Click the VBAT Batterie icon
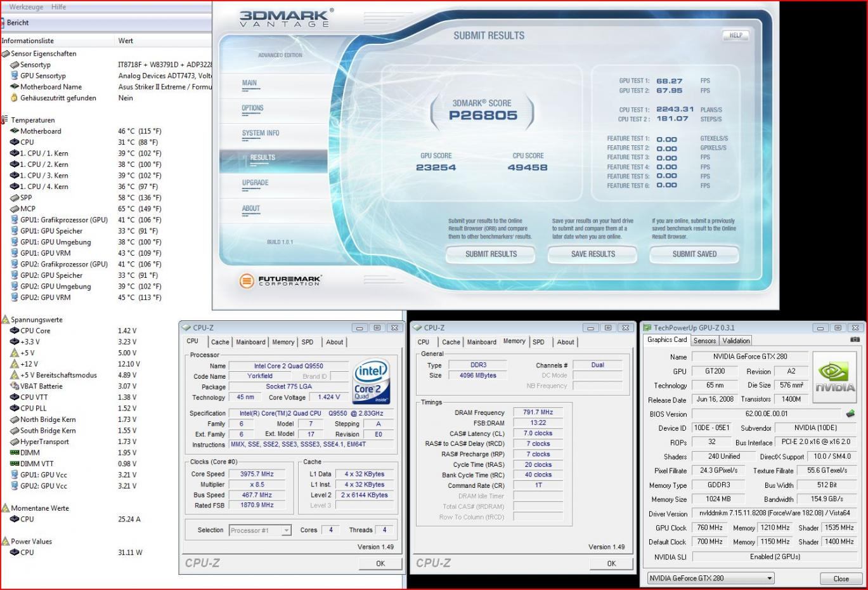This screenshot has height=590, width=868. point(15,386)
